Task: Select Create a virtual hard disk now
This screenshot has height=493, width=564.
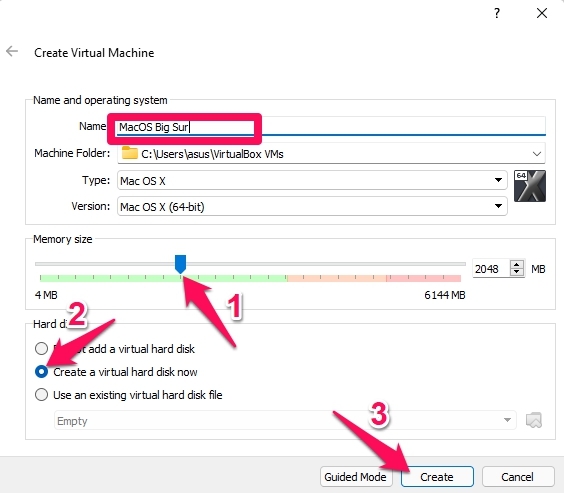Action: click(116, 372)
